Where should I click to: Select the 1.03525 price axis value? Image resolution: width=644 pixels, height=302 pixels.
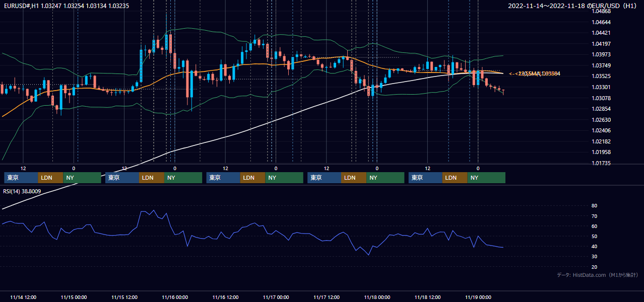601,77
